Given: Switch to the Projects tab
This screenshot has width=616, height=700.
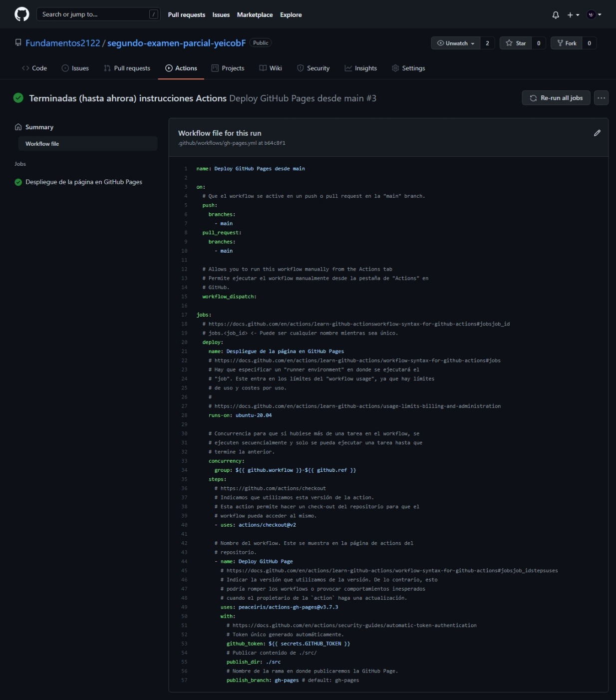Looking at the screenshot, I should (228, 68).
